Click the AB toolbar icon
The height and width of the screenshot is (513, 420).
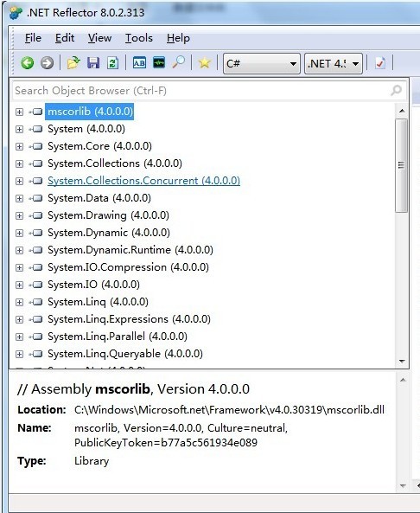point(139,62)
